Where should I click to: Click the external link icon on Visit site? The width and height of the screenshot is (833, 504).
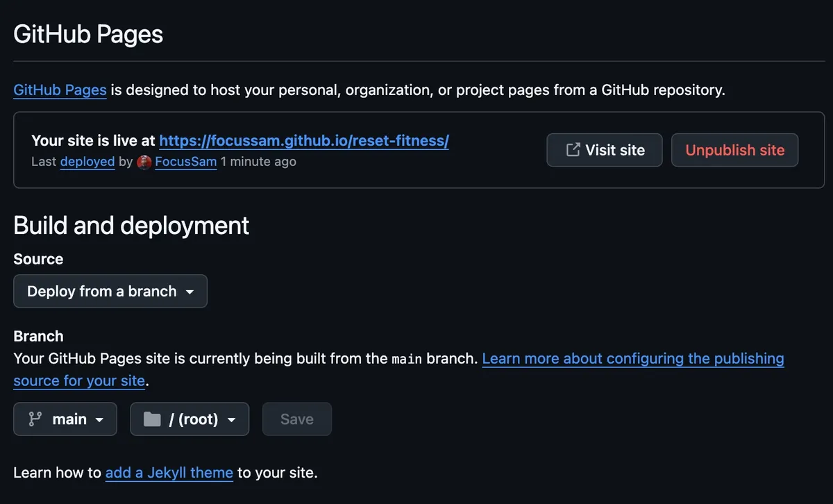pos(573,150)
